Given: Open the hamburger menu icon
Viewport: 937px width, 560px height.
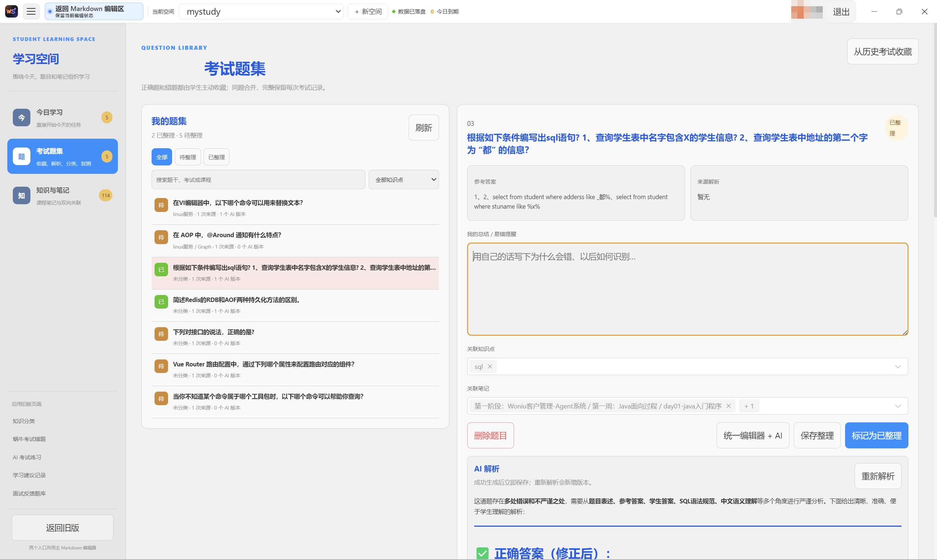Looking at the screenshot, I should (x=31, y=11).
